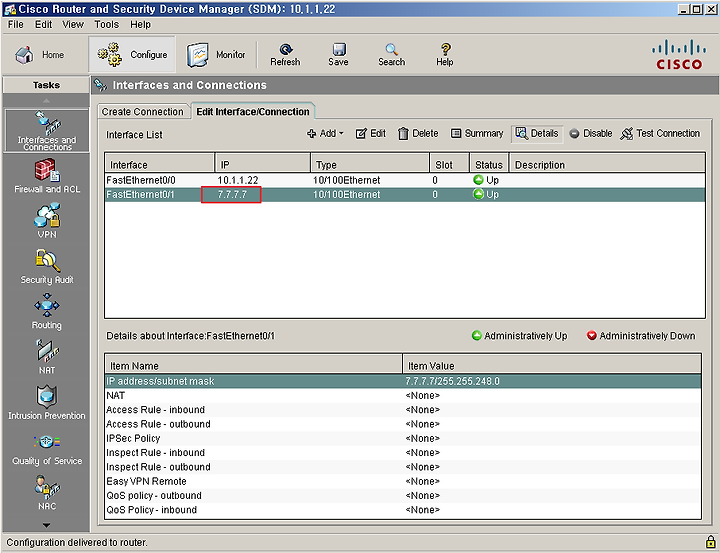Select Easy VPN Remote row

click(x=403, y=481)
